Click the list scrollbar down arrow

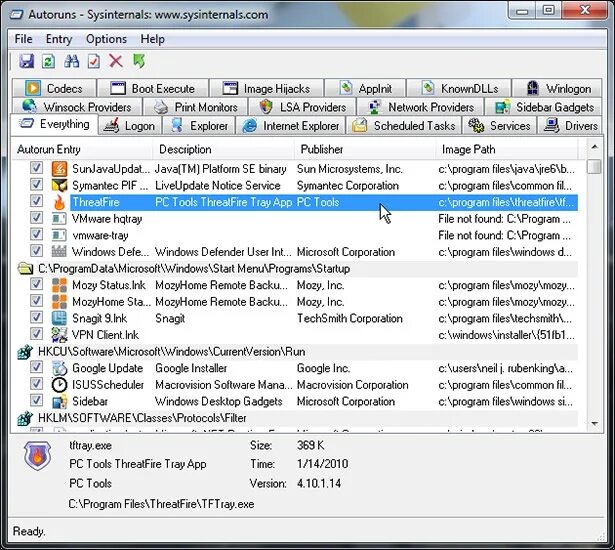tap(595, 423)
